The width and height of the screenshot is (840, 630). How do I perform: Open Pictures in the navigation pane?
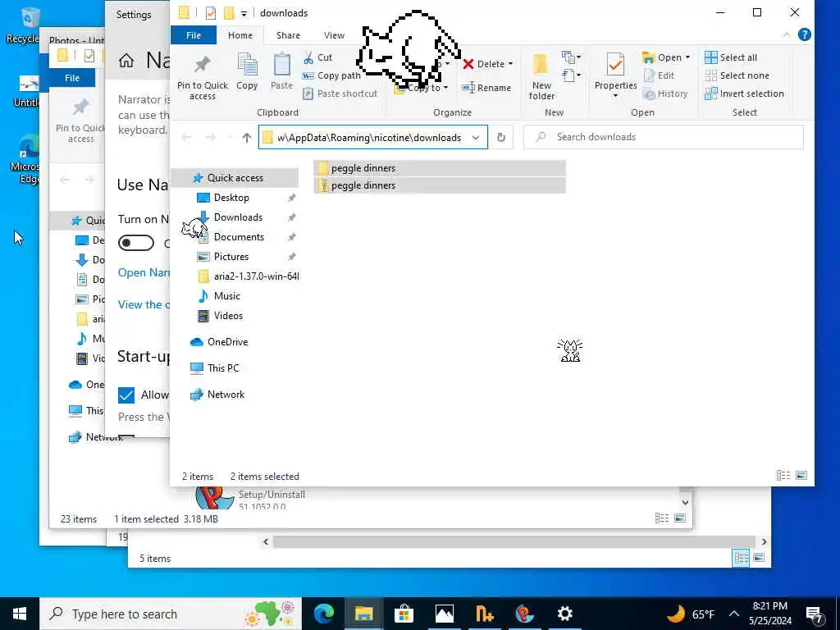pyautogui.click(x=231, y=257)
